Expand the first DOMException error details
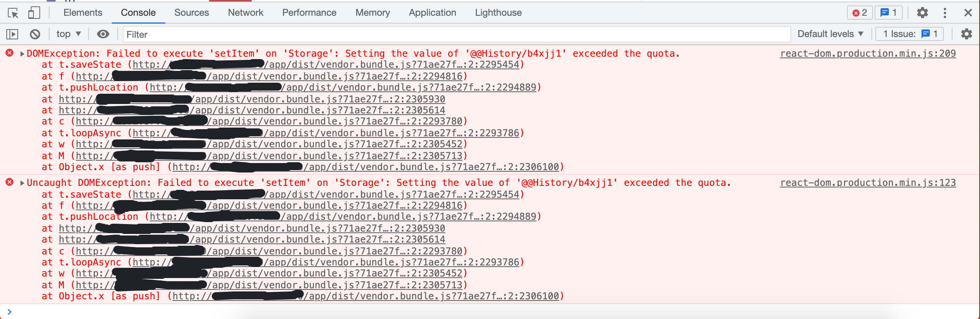The image size is (980, 319). 22,53
